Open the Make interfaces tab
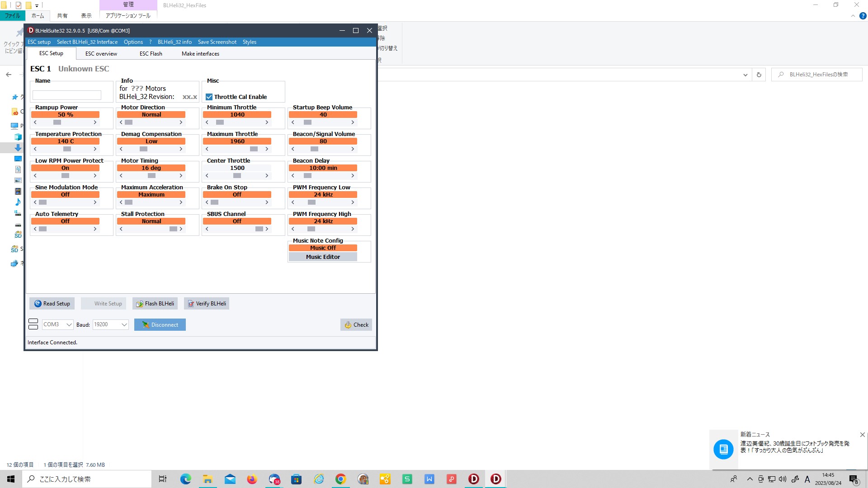 pos(200,54)
